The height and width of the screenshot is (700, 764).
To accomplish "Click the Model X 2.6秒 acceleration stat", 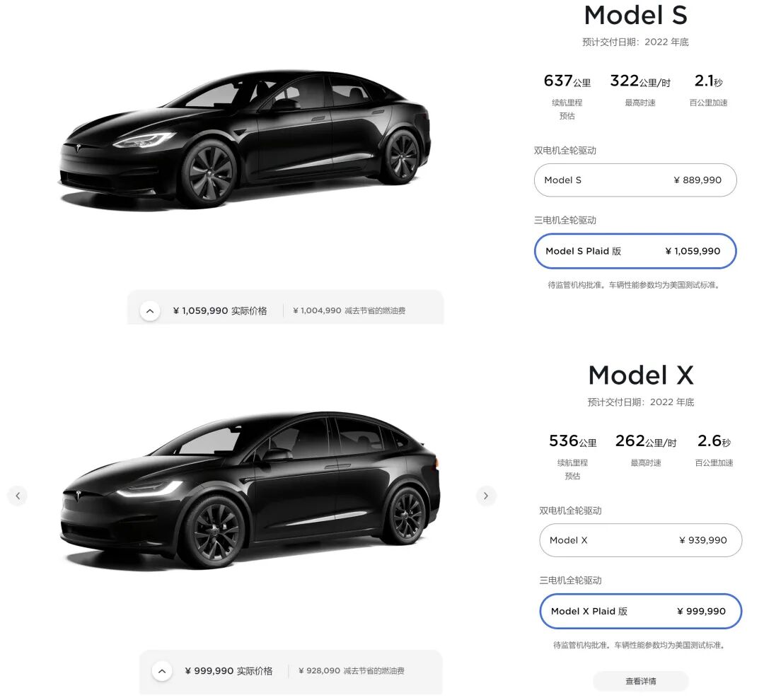I will [714, 441].
